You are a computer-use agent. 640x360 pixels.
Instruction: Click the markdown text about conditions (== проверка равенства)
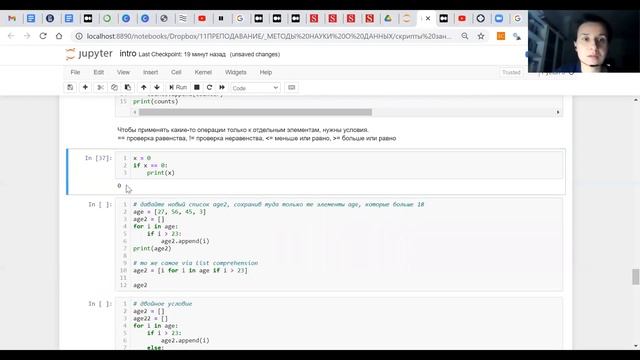256,138
